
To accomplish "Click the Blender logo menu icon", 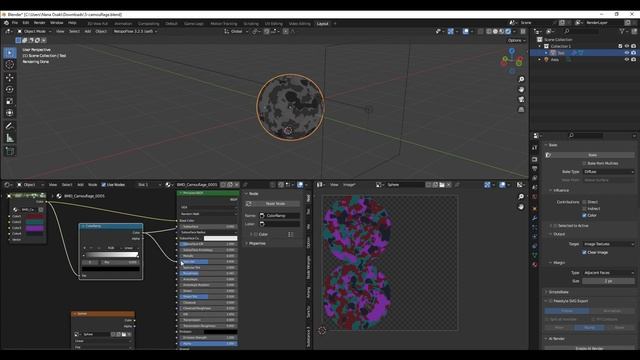I will (x=6, y=23).
